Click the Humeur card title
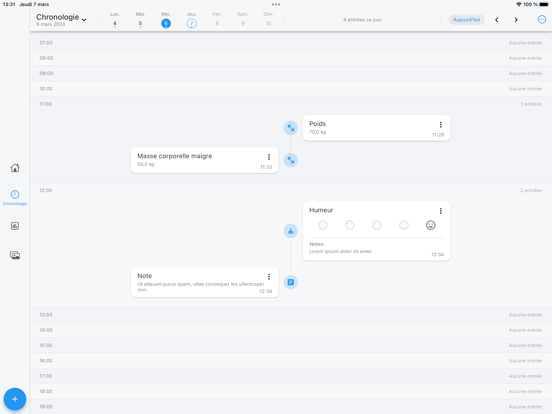The width and height of the screenshot is (552, 414). tap(321, 210)
